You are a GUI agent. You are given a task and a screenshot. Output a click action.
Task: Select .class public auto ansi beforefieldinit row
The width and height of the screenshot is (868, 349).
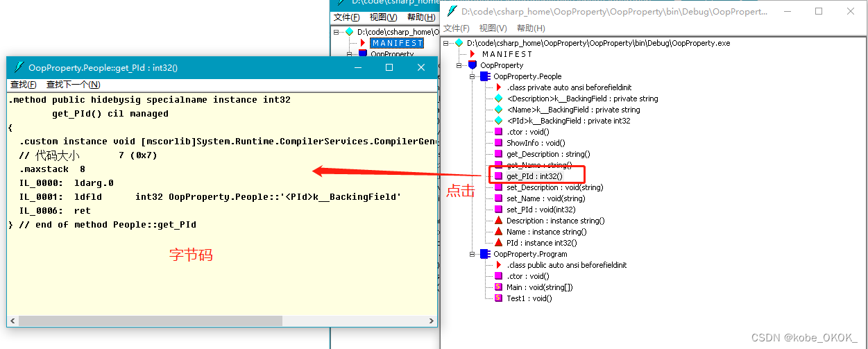(x=566, y=265)
